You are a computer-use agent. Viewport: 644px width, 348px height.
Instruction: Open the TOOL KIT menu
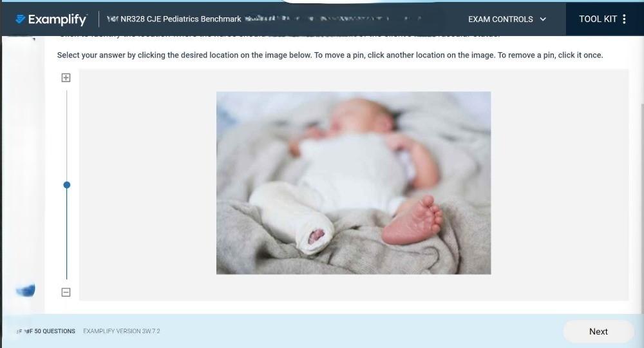click(603, 19)
